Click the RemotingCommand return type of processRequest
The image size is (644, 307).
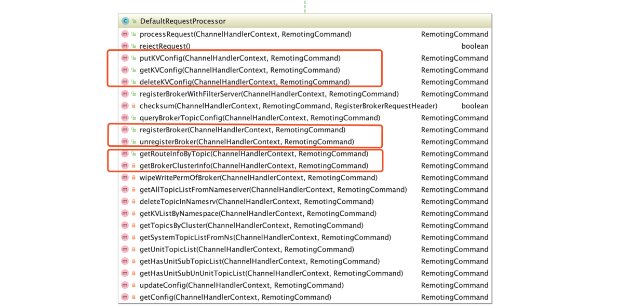455,34
